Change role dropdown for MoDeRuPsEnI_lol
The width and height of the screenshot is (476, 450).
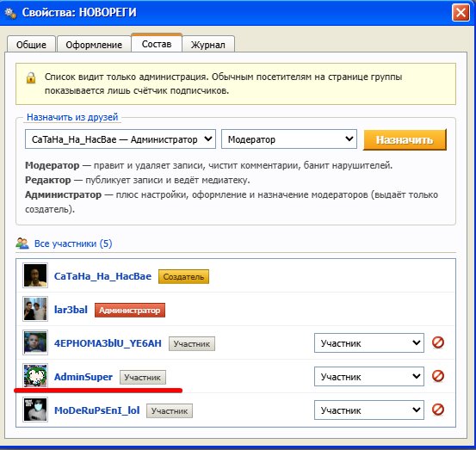(x=369, y=410)
